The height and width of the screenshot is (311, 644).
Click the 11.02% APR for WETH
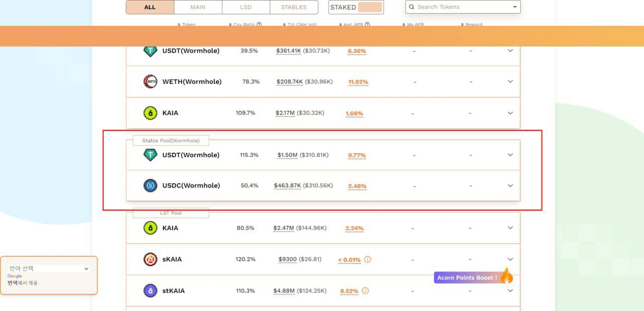(x=358, y=82)
